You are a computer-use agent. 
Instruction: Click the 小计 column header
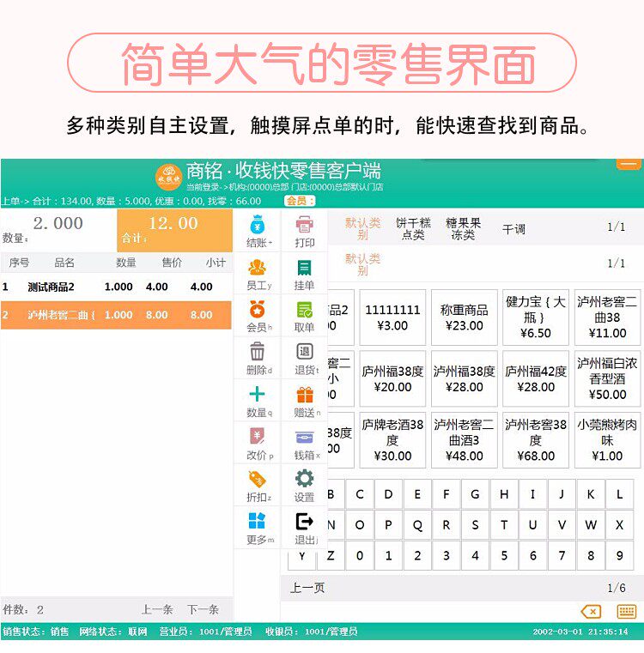coord(216,263)
